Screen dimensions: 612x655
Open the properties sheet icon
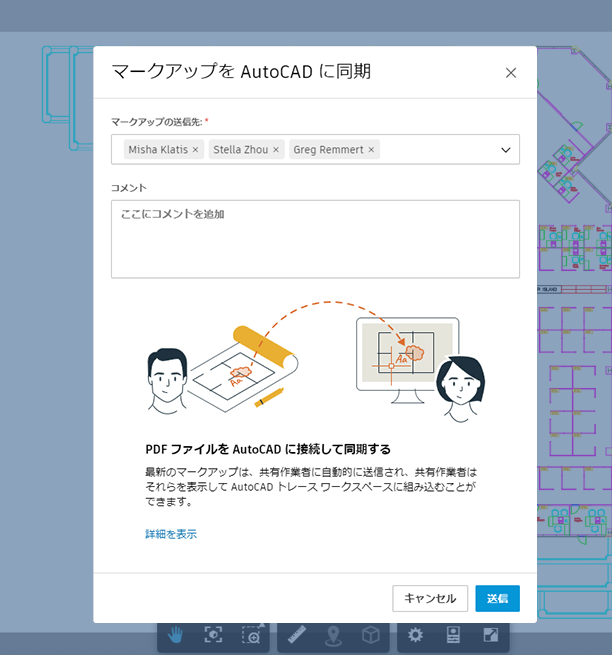(x=453, y=635)
